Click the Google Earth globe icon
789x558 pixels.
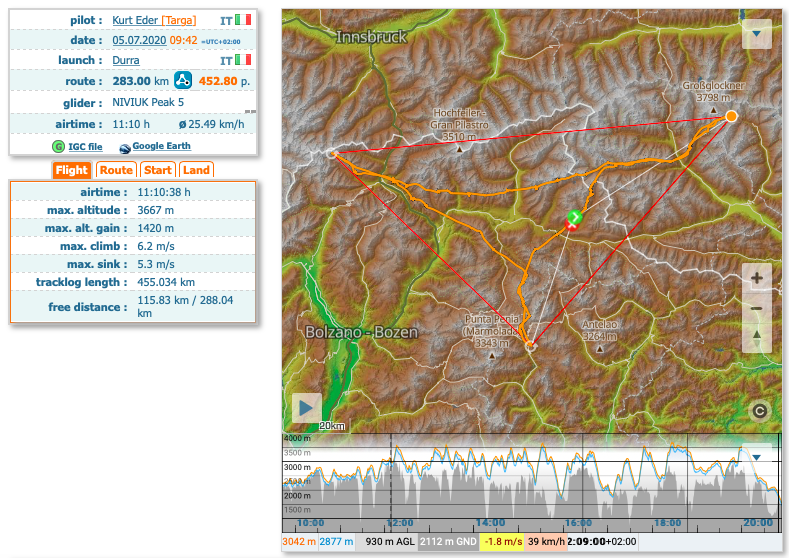125,147
